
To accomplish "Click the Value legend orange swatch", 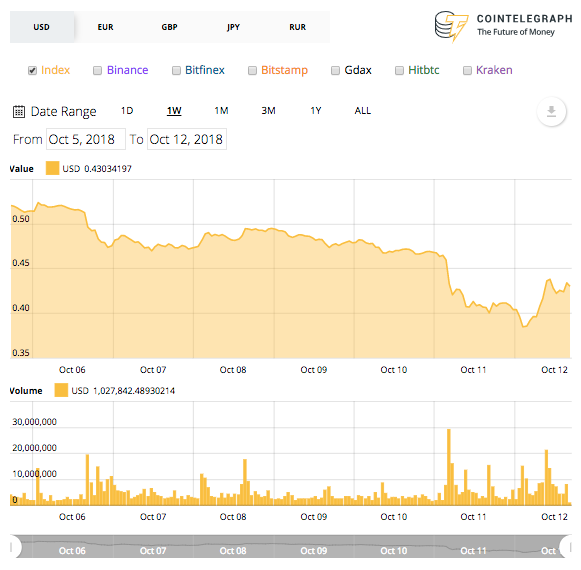I will pyautogui.click(x=52, y=168).
